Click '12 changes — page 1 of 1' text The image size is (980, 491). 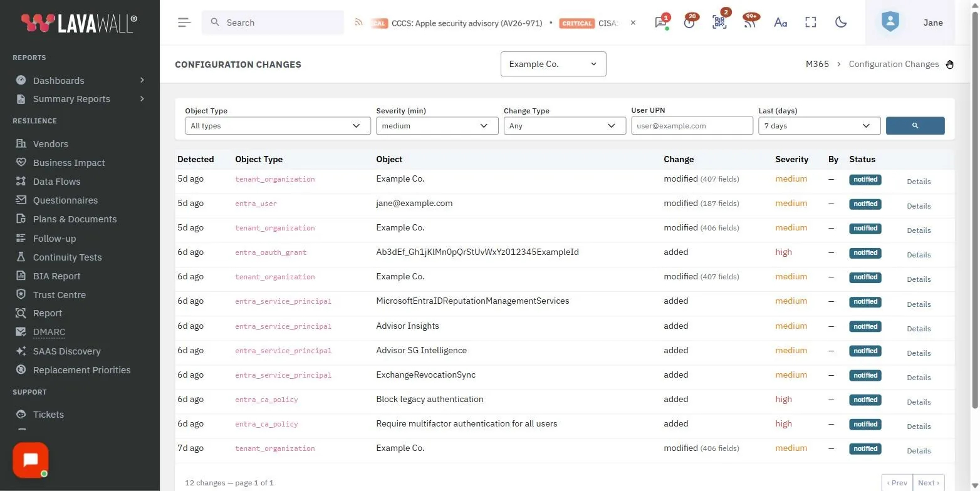click(229, 483)
